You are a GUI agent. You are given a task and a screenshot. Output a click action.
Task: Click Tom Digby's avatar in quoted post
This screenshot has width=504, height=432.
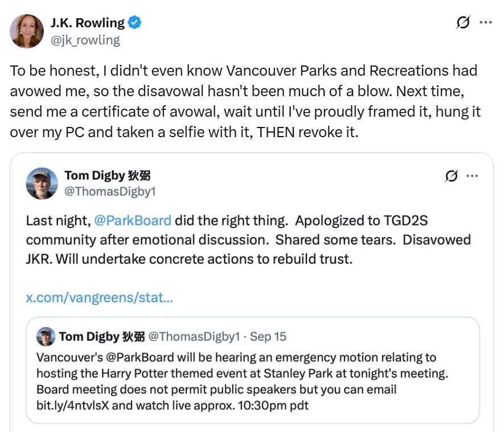(x=42, y=183)
